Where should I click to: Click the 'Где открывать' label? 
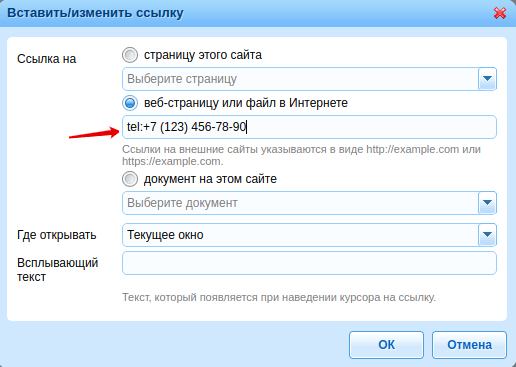tap(57, 235)
